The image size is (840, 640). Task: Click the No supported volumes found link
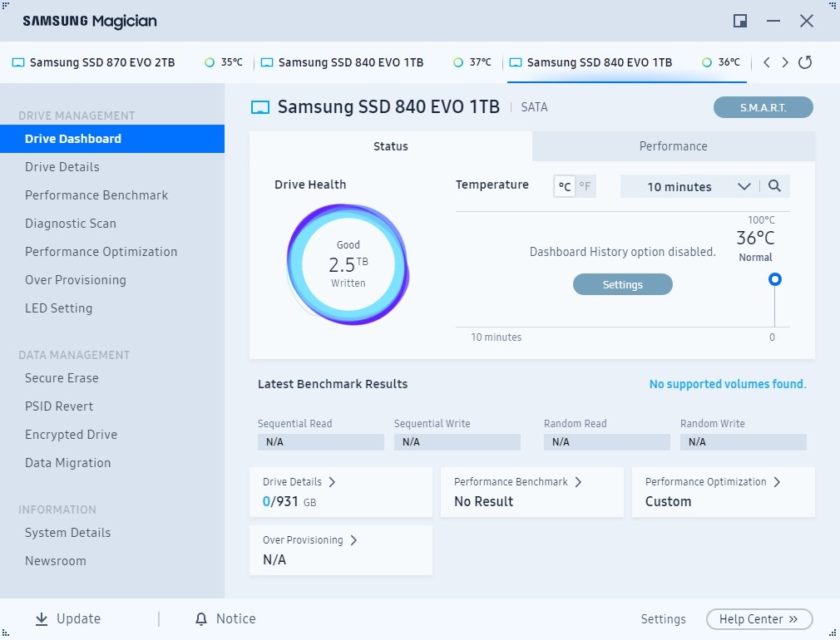pyautogui.click(x=728, y=384)
